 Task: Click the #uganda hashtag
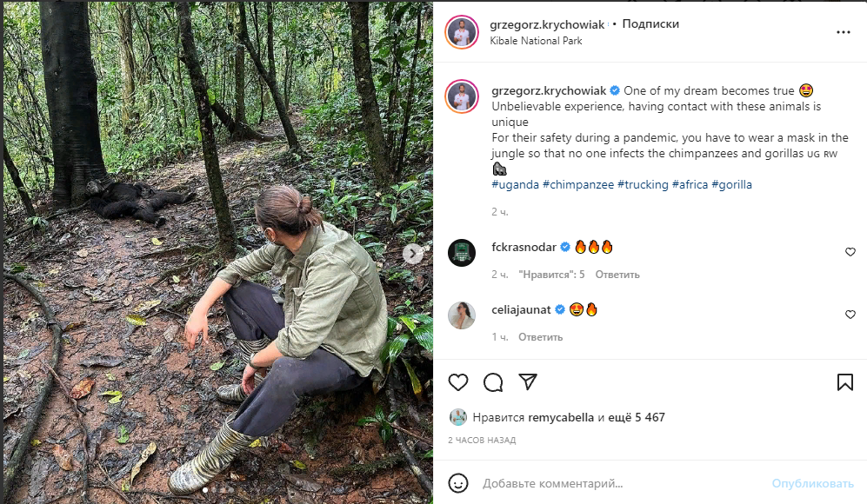(515, 184)
